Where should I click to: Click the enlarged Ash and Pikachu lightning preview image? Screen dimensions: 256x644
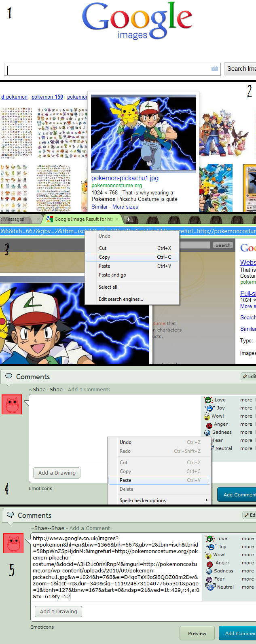144,134
